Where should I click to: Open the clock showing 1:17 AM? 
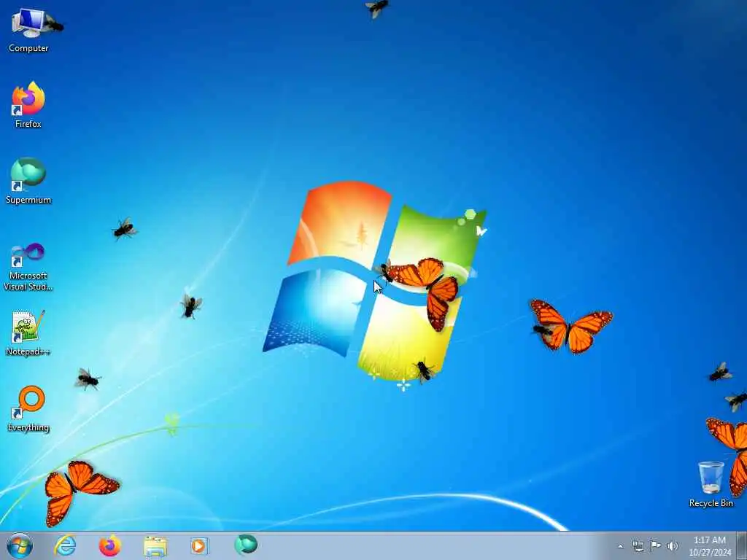coord(709,546)
